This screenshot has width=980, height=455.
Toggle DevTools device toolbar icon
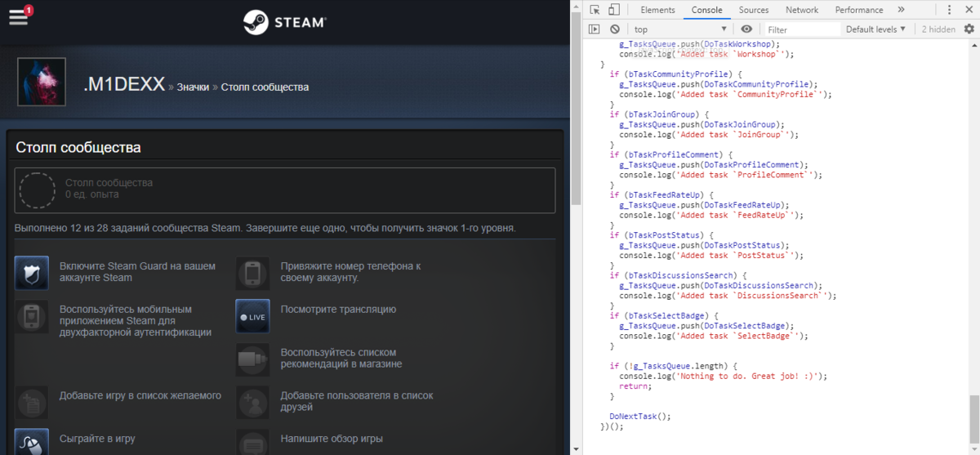click(614, 10)
